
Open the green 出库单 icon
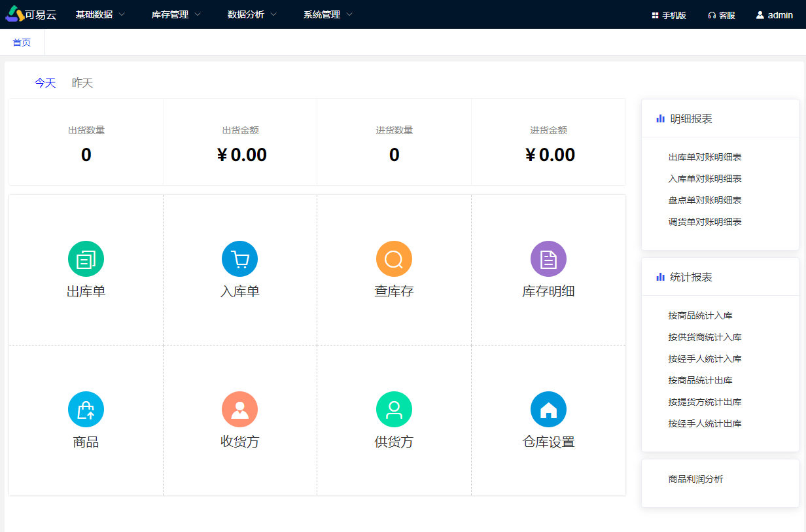click(86, 259)
